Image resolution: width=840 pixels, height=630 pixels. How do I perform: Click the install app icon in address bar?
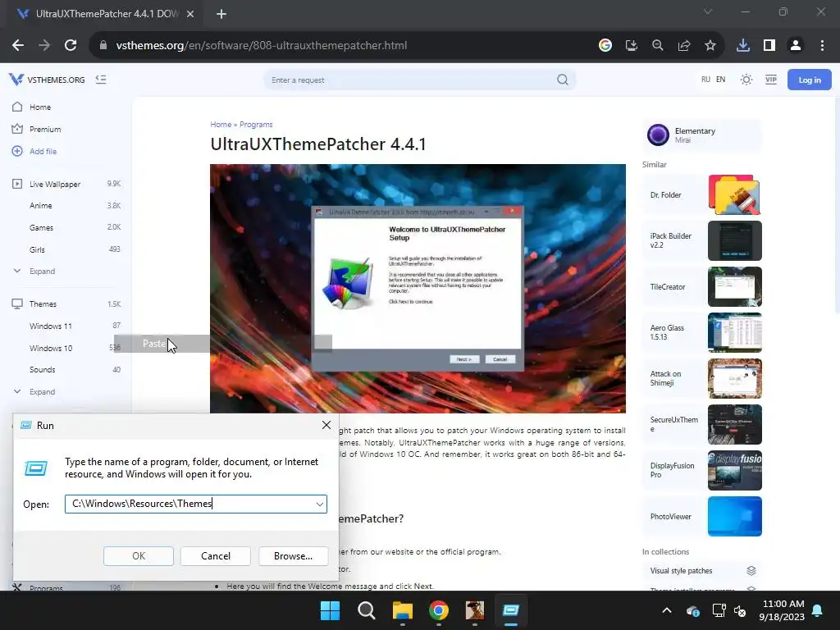[x=632, y=46]
